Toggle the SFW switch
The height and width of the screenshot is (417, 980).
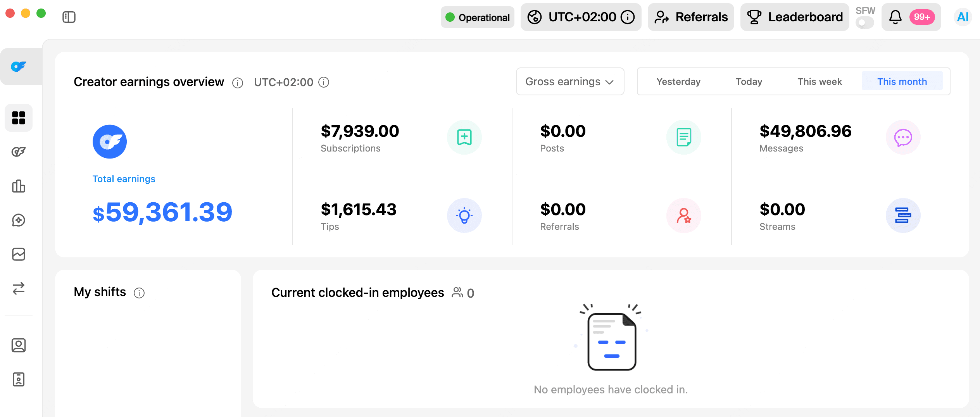point(864,23)
